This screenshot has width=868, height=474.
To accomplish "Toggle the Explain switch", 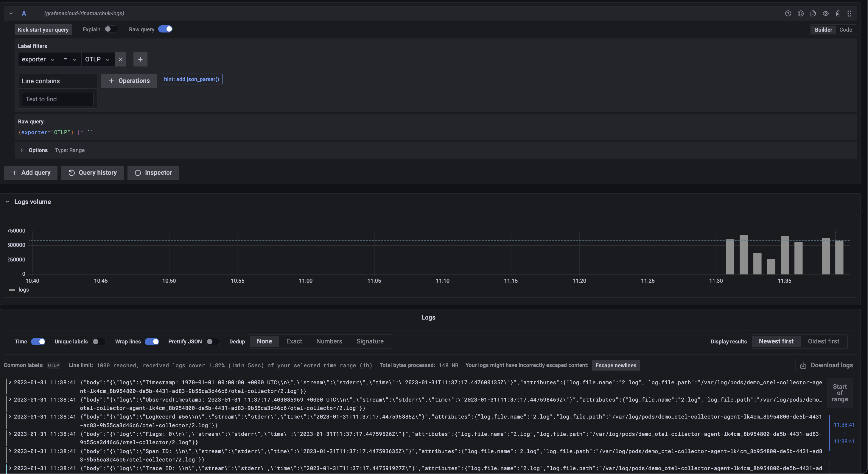I will [x=111, y=29].
